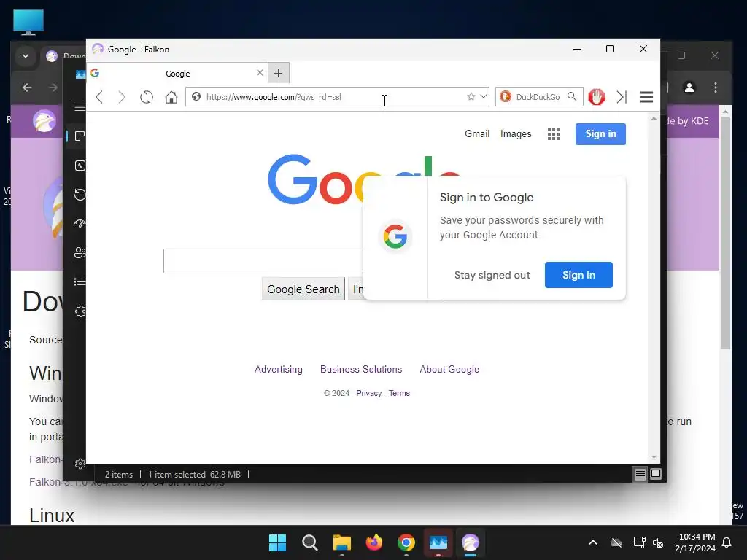The height and width of the screenshot is (560, 747).
Task: Switch to large icons view in status bar
Action: tap(656, 474)
